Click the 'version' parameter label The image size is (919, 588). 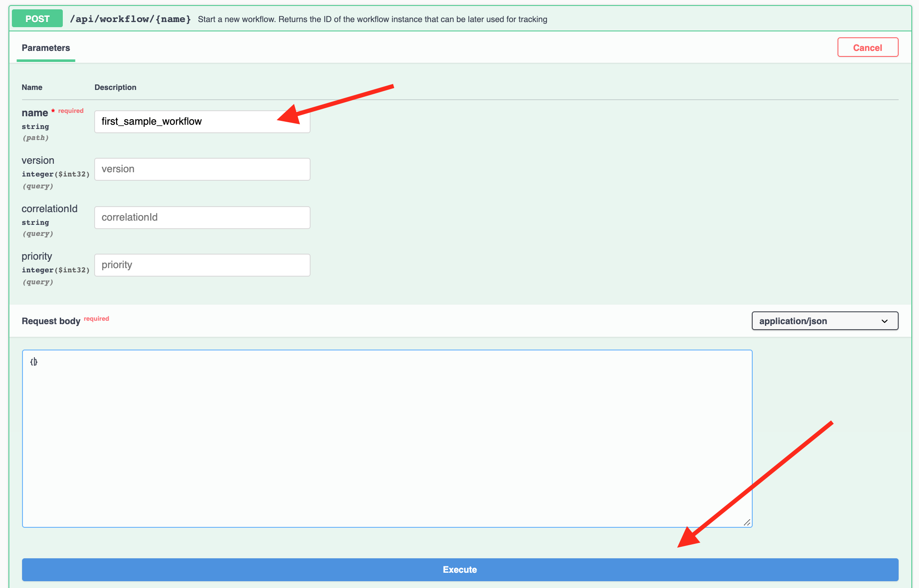tap(38, 160)
